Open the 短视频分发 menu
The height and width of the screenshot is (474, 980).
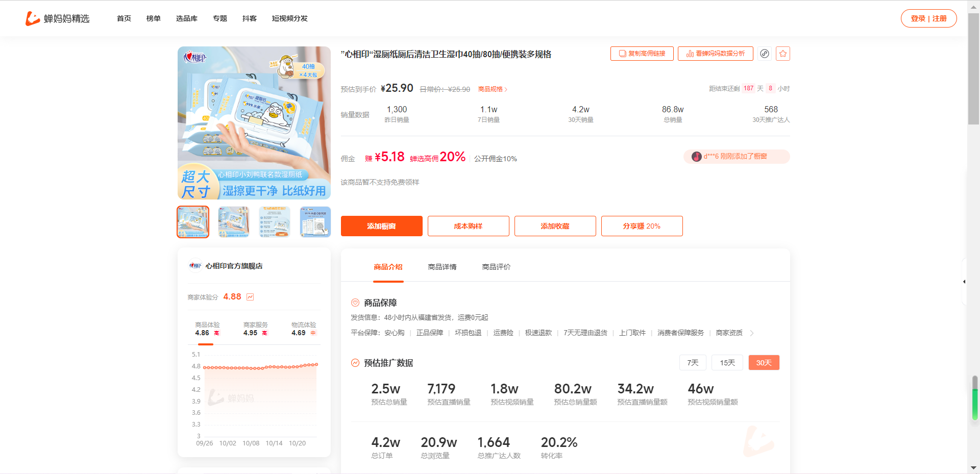click(290, 18)
